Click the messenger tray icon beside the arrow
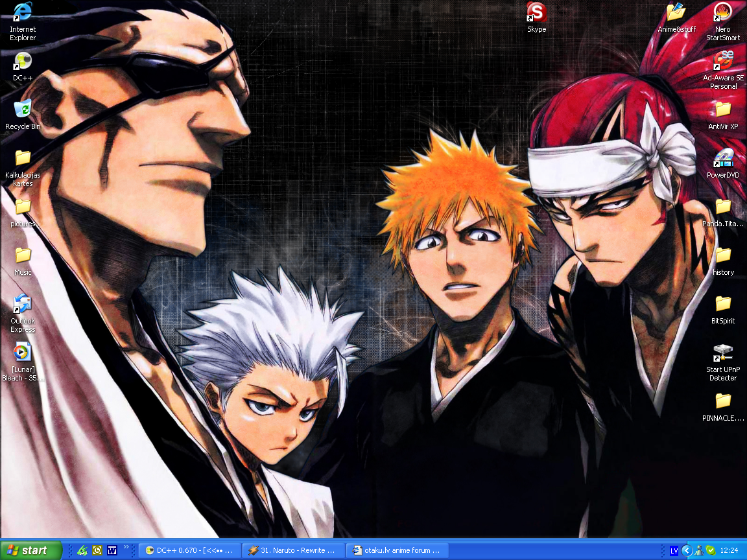Viewport: 747px width, 560px height. (699, 550)
